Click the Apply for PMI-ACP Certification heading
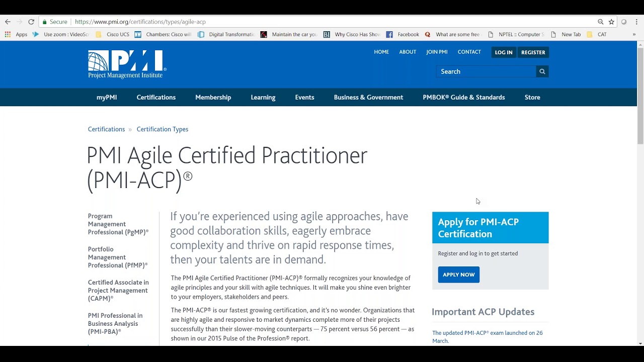The height and width of the screenshot is (362, 644). 478,228
